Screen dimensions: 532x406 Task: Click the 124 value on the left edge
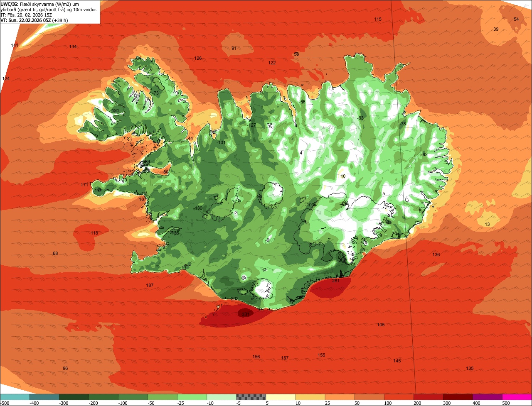(6, 78)
